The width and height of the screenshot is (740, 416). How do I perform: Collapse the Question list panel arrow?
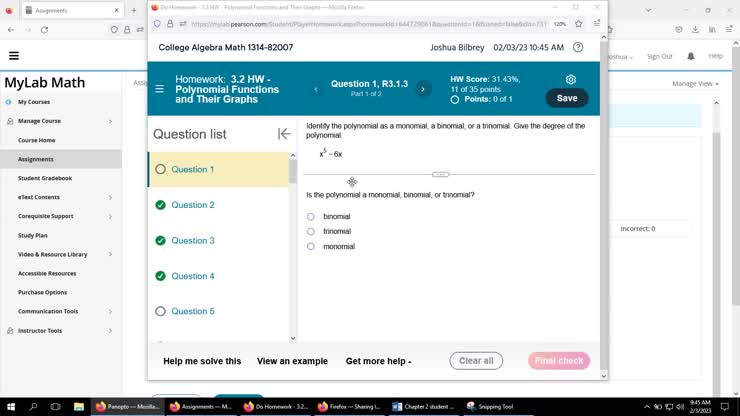tap(284, 134)
